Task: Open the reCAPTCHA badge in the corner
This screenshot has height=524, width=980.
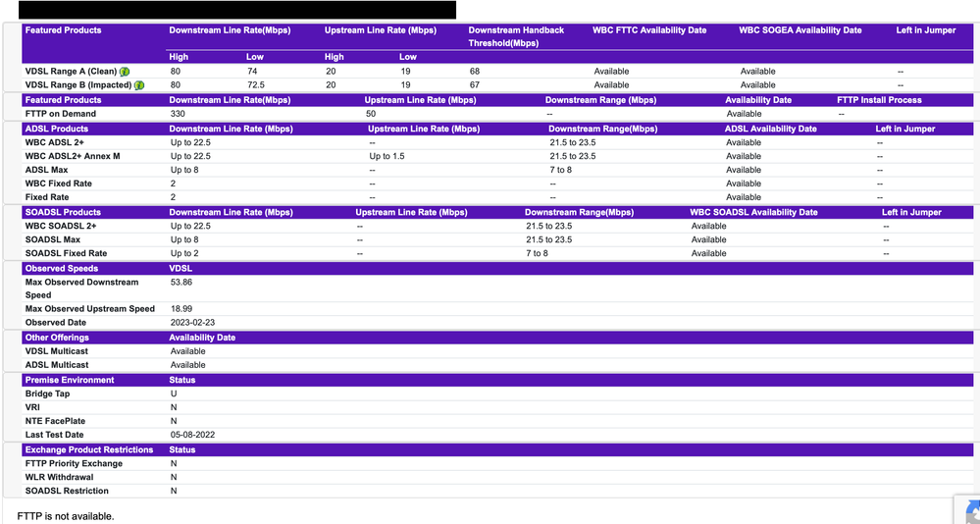Action: 970,511
